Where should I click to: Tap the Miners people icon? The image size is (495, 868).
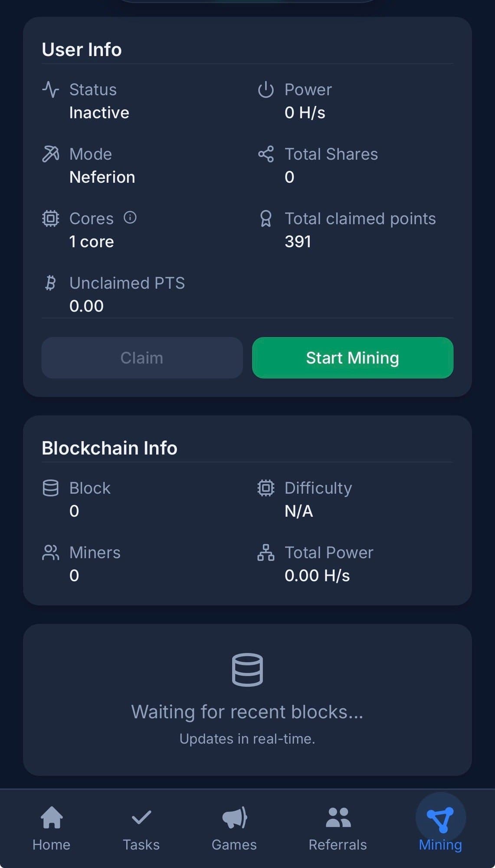pos(51,552)
